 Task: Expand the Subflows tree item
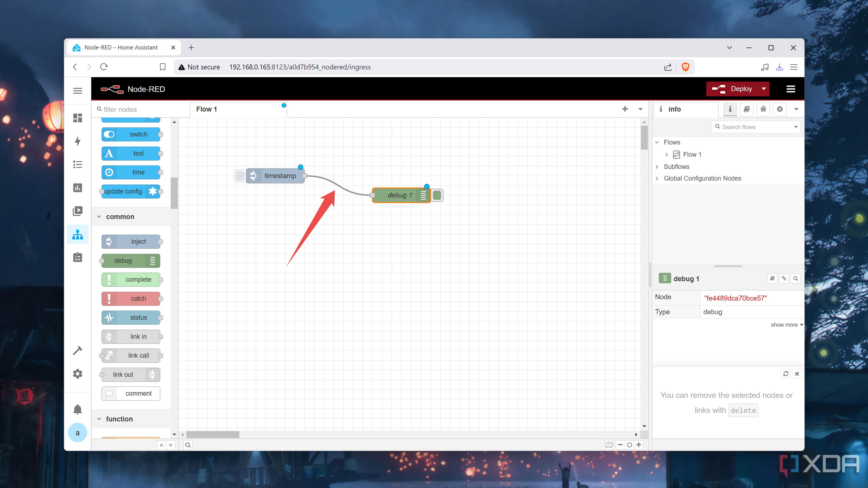tap(657, 166)
